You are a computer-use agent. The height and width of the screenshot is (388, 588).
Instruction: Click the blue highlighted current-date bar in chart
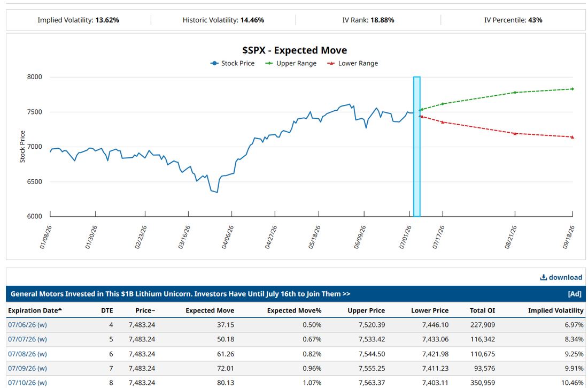416,147
